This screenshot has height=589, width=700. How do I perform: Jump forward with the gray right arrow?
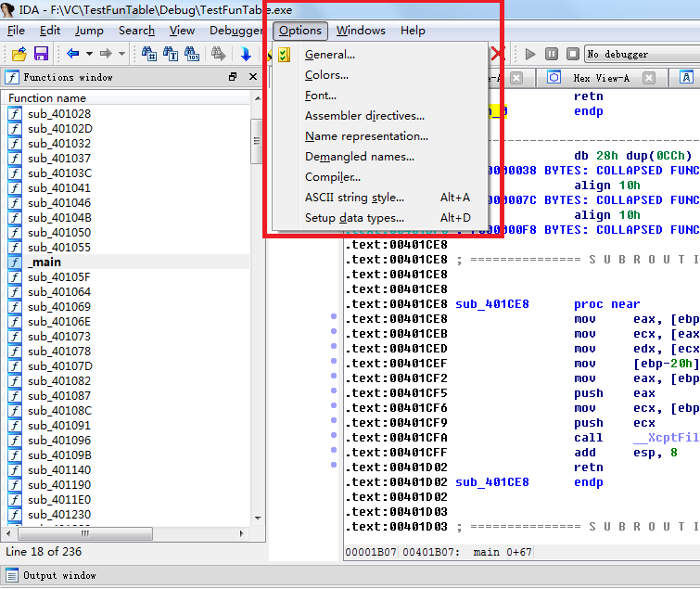tap(106, 54)
